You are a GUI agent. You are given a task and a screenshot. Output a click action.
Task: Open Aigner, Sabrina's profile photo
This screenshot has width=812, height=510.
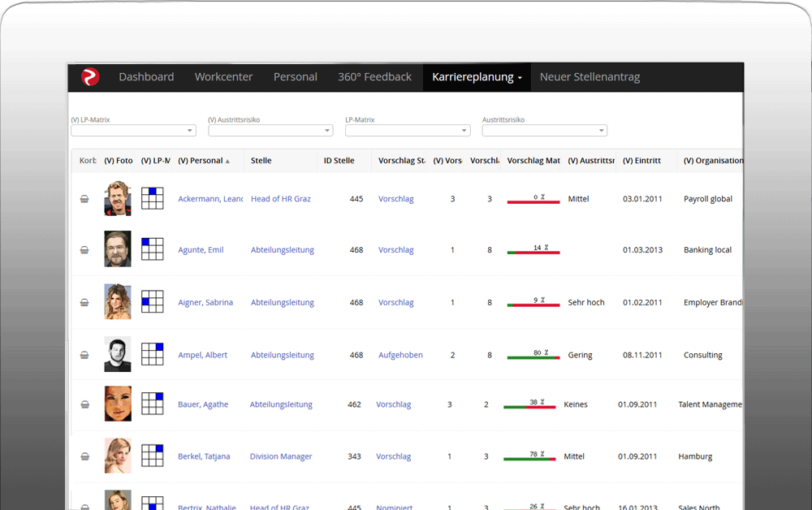[118, 301]
